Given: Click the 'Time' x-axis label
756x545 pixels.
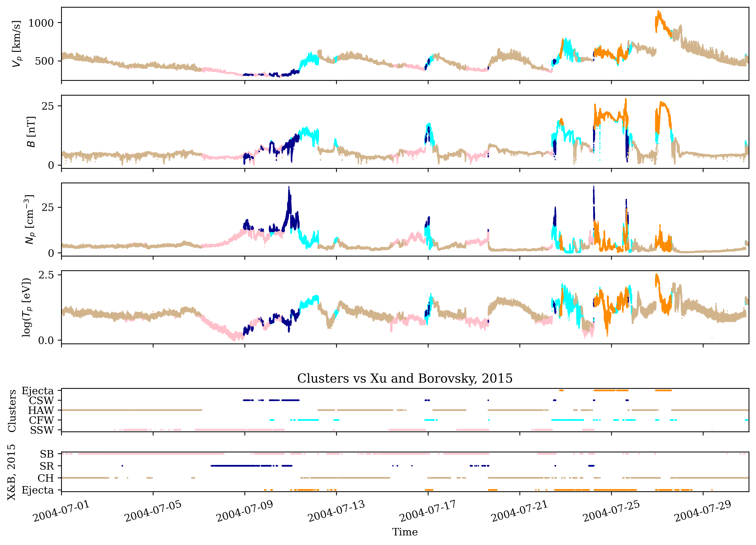Looking at the screenshot, I should pyautogui.click(x=405, y=532).
